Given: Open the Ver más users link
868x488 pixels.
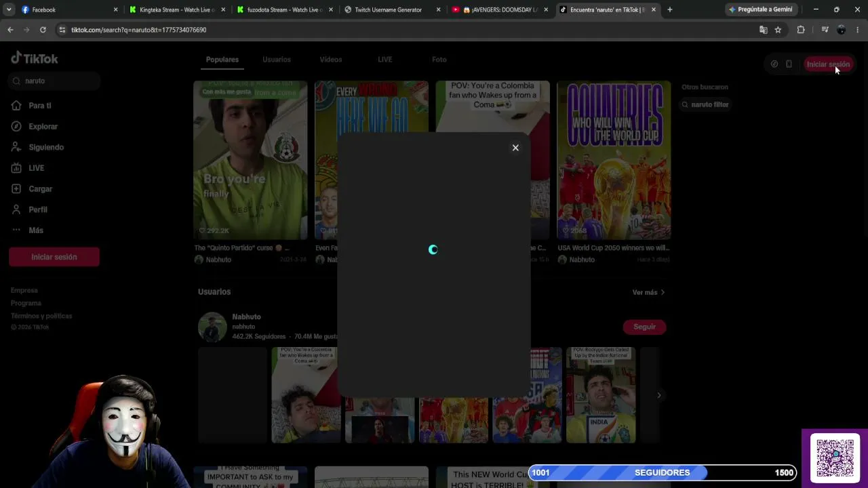Looking at the screenshot, I should click(x=648, y=292).
